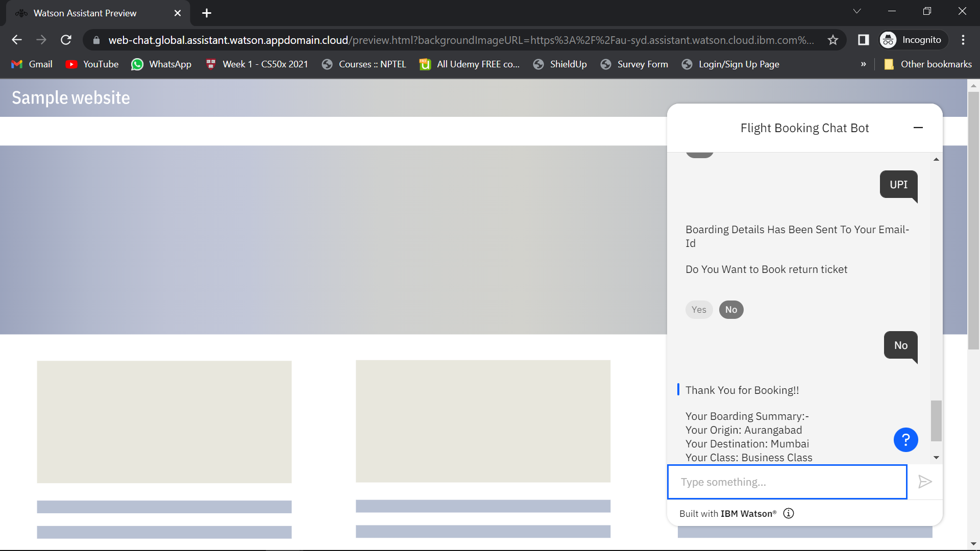Go back to the previous page

(17, 40)
